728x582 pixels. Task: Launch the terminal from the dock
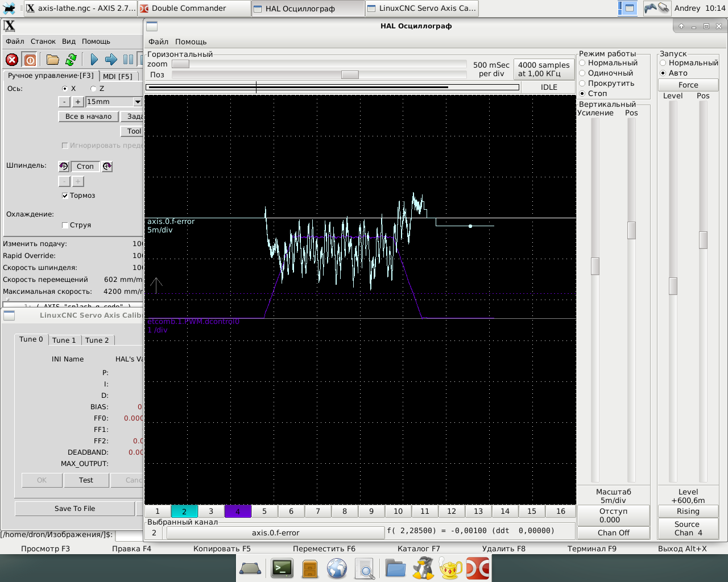pyautogui.click(x=282, y=568)
